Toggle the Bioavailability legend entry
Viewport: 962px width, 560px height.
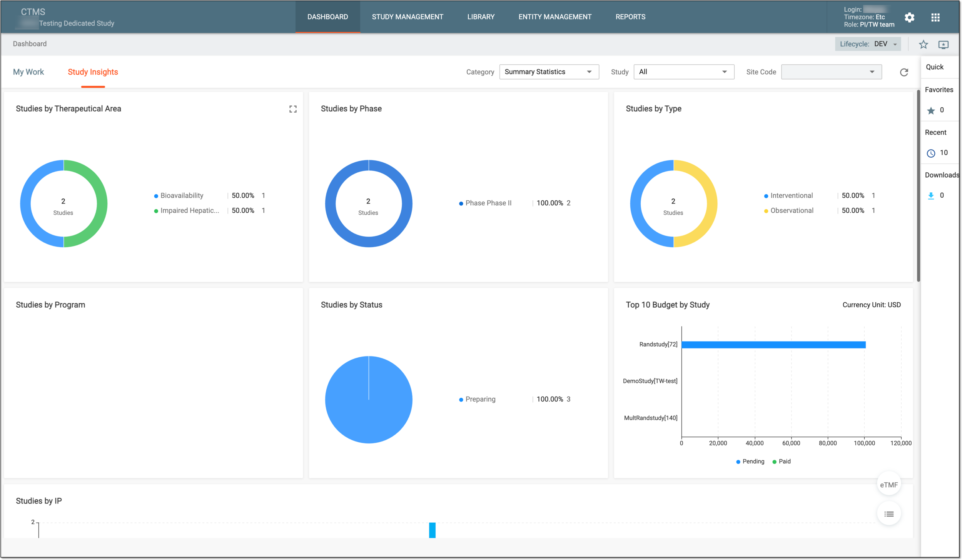179,196
